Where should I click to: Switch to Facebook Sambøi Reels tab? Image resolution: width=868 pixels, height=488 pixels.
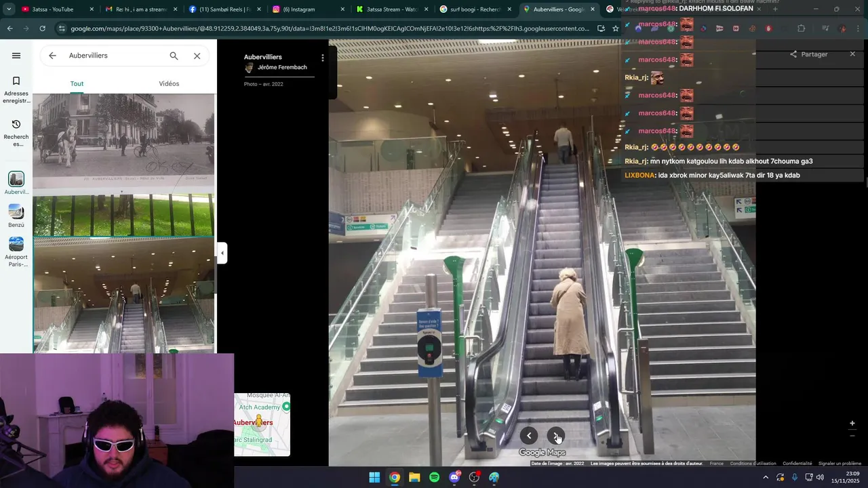[224, 9]
